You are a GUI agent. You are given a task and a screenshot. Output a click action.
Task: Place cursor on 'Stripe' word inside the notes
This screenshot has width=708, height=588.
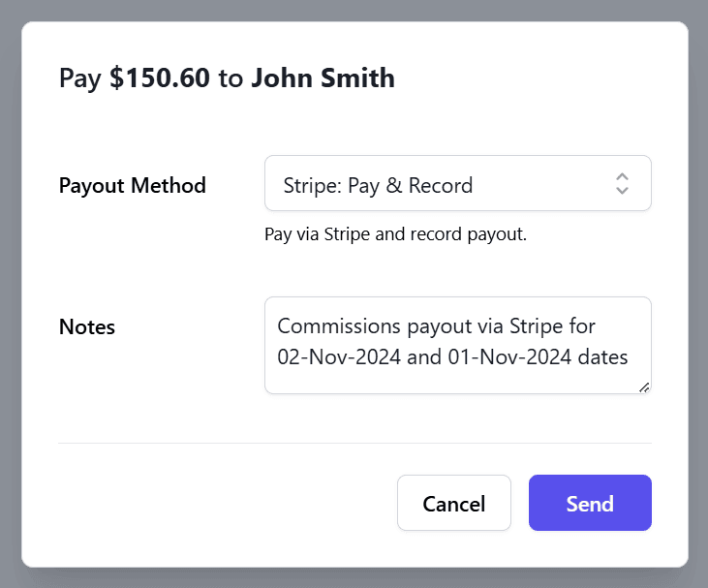click(x=537, y=326)
